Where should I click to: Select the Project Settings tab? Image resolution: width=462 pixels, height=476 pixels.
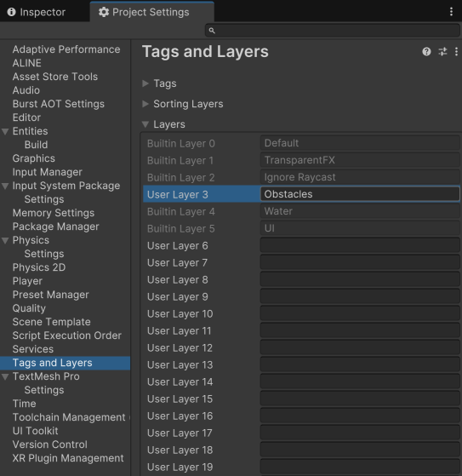(151, 12)
